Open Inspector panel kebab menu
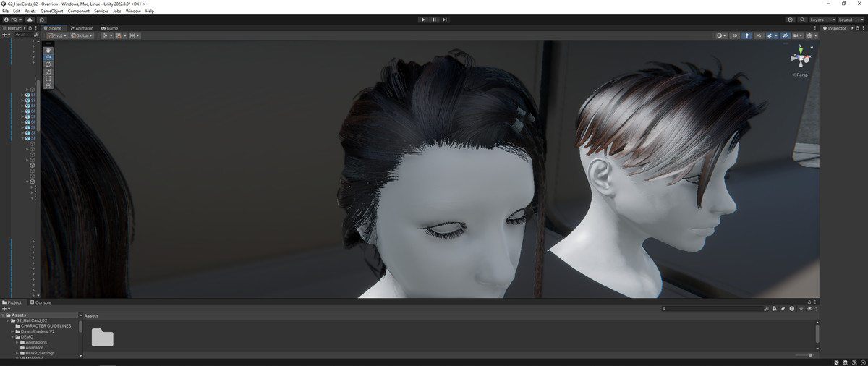Image resolution: width=868 pixels, height=366 pixels. [863, 28]
